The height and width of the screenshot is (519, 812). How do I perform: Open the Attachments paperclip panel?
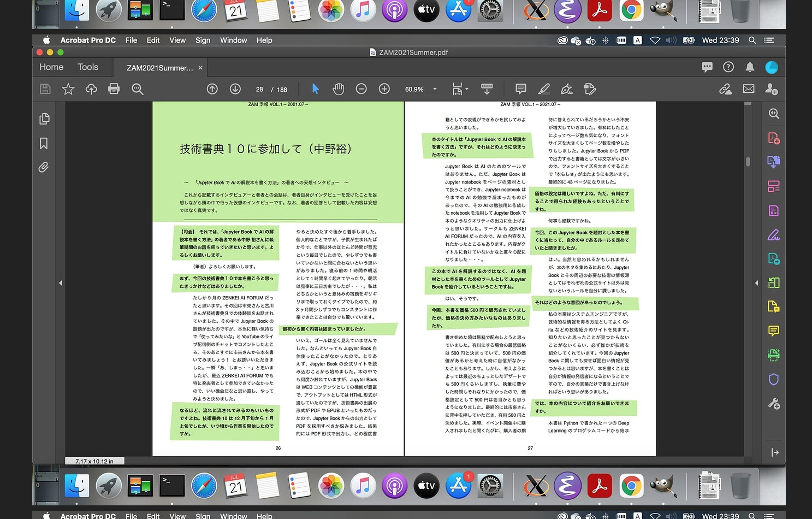44,167
